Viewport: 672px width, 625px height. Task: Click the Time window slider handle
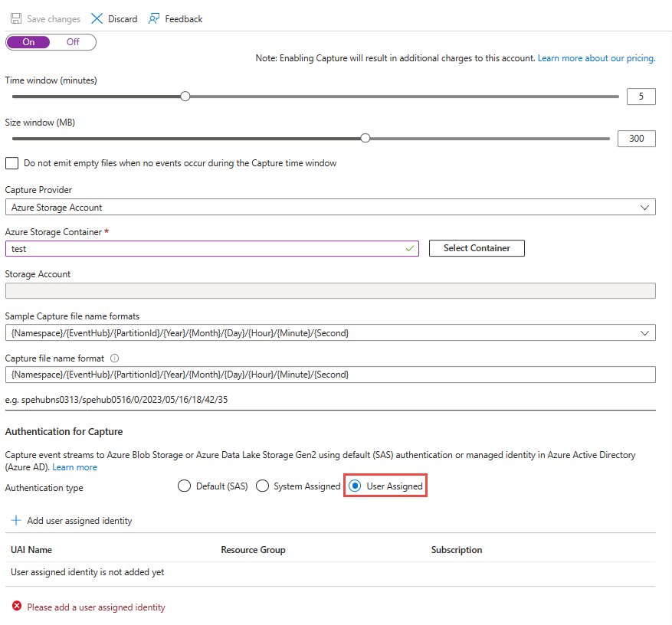[x=185, y=97]
